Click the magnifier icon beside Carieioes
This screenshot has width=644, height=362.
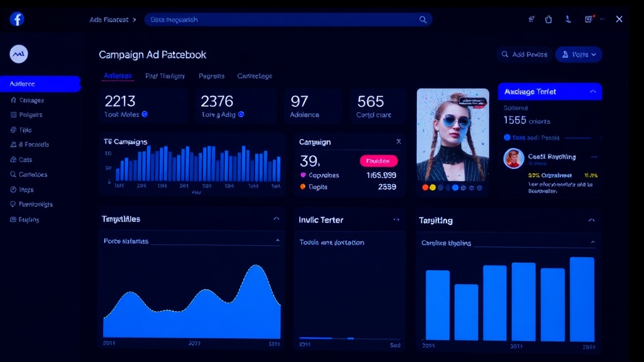click(x=13, y=174)
